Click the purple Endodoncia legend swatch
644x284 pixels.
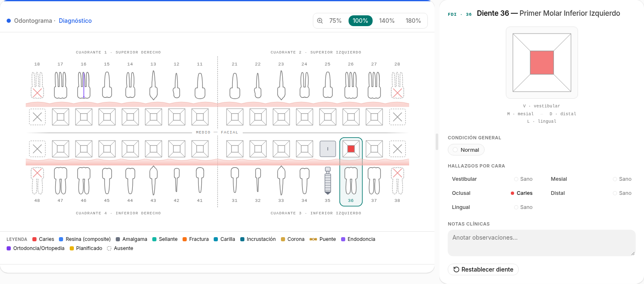[343, 239]
